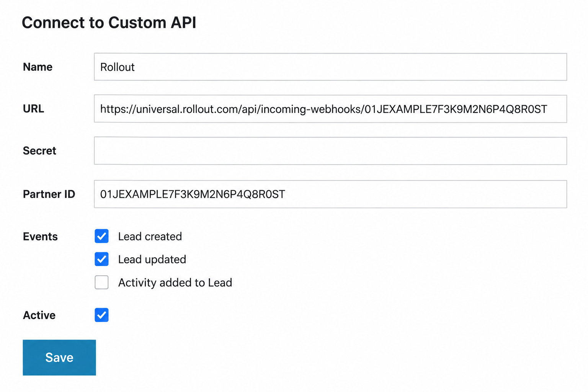This screenshot has height=392, width=588.
Task: Click the Active label text
Action: [x=39, y=315]
